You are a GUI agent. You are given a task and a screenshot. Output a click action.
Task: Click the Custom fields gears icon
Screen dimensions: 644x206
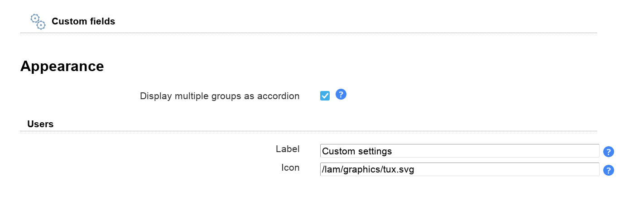38,21
